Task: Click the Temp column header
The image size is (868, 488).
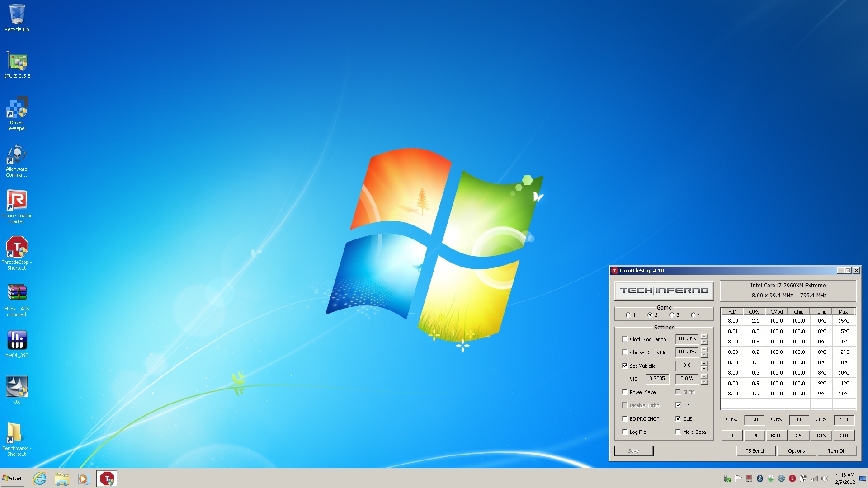Action: [x=821, y=312]
